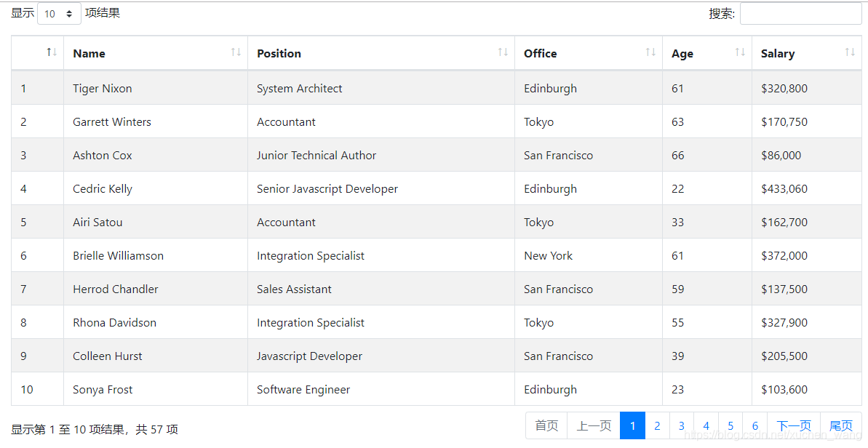Click Sonya Frost's salary cell

click(x=785, y=389)
